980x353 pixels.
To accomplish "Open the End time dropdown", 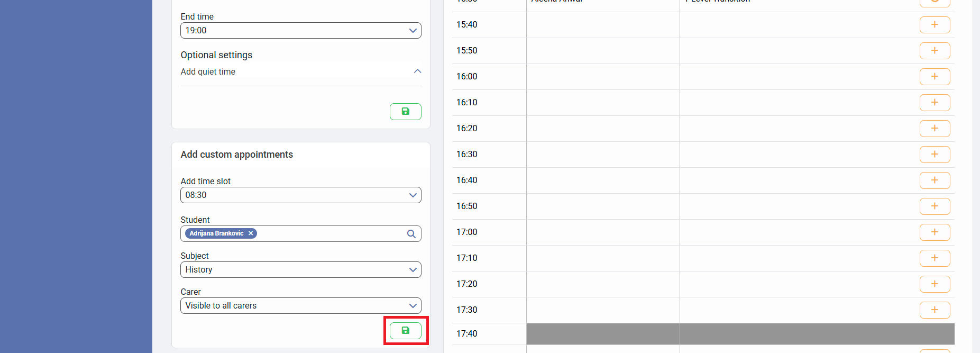I will click(x=300, y=31).
